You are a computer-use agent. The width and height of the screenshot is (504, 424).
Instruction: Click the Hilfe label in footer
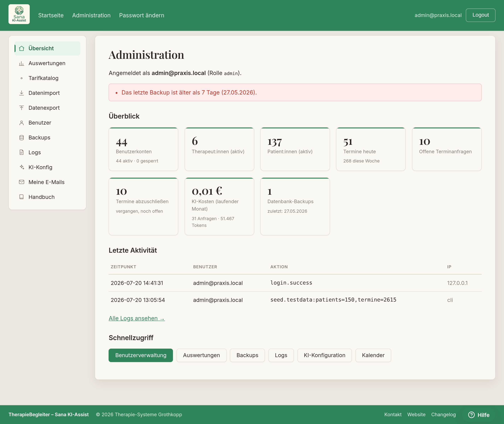coord(483,415)
